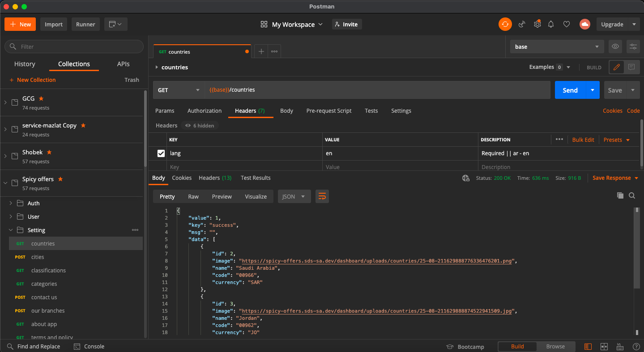Open the Examples dropdown
644x352 pixels.
(x=550, y=67)
